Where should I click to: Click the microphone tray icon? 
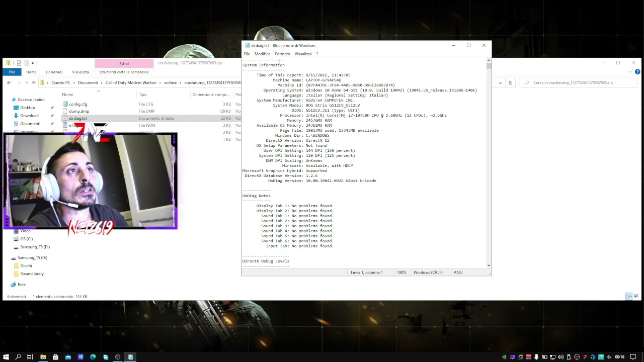coord(536,357)
